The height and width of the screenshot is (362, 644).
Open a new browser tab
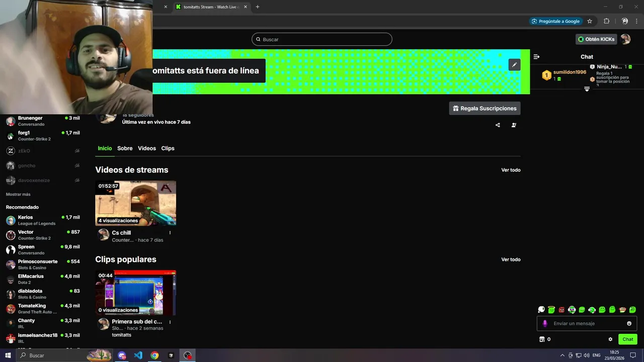(258, 7)
